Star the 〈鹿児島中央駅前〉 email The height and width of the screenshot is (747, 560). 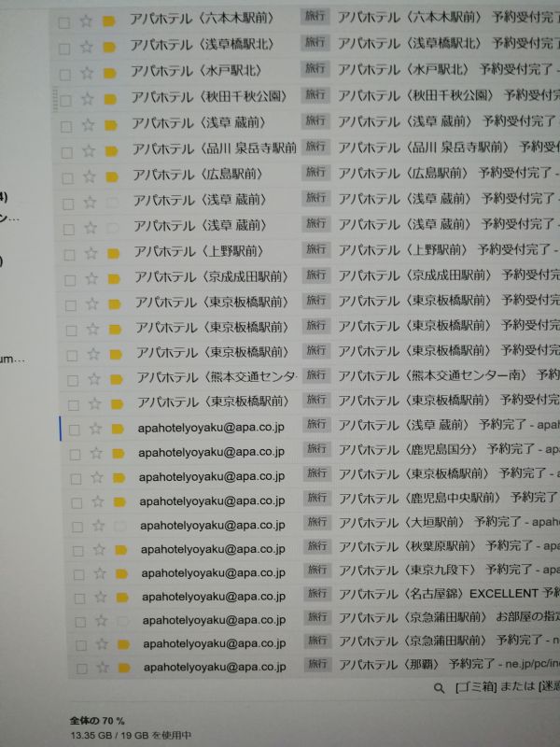point(98,501)
